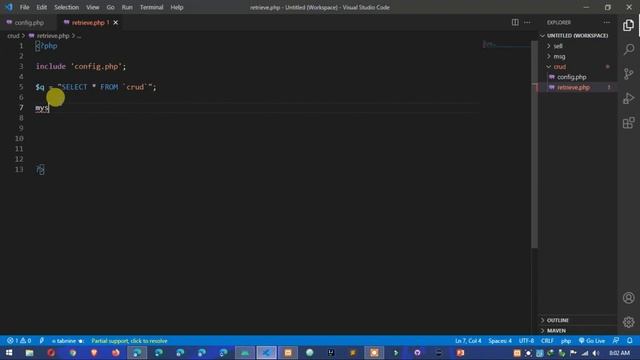640x360 pixels.
Task: Change encoding via UTF-8
Action: click(x=526, y=341)
